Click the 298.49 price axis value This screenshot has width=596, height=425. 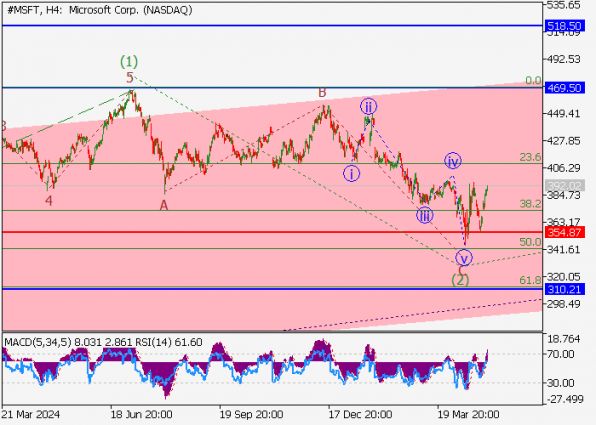point(563,304)
